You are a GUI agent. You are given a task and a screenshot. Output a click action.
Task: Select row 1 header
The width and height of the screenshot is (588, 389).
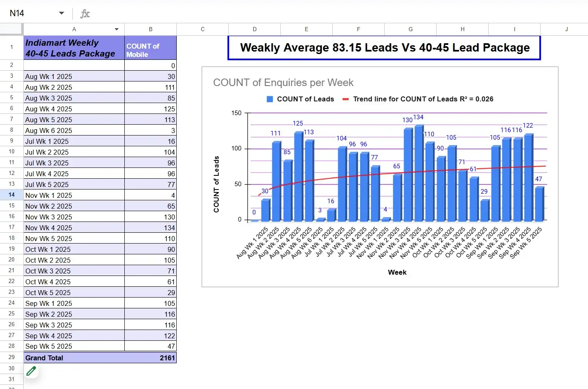12,47
